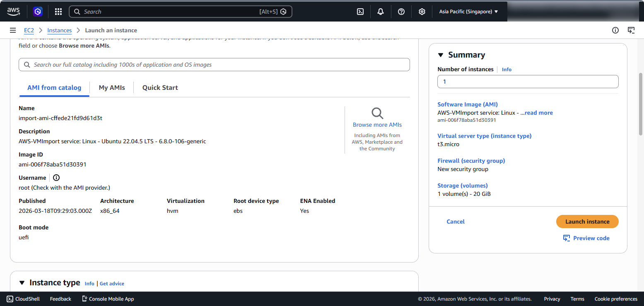644x306 pixels.
Task: Collapse the Summary panel
Action: (x=440, y=55)
